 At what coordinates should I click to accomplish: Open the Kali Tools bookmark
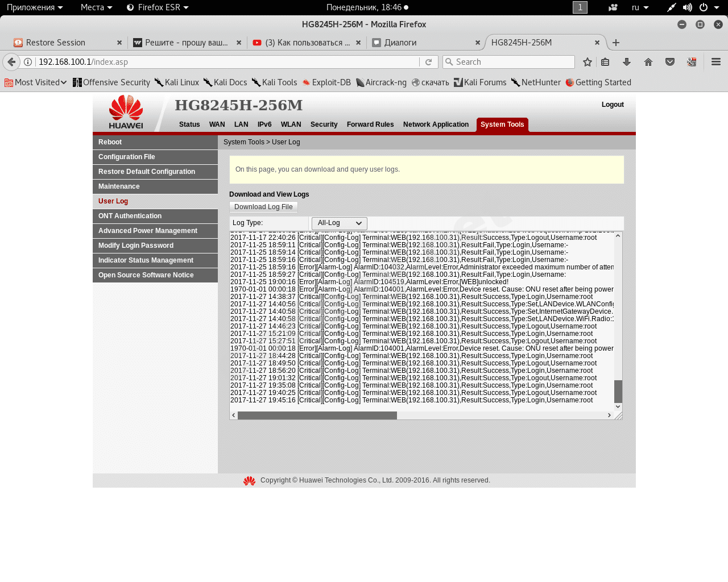pos(275,82)
